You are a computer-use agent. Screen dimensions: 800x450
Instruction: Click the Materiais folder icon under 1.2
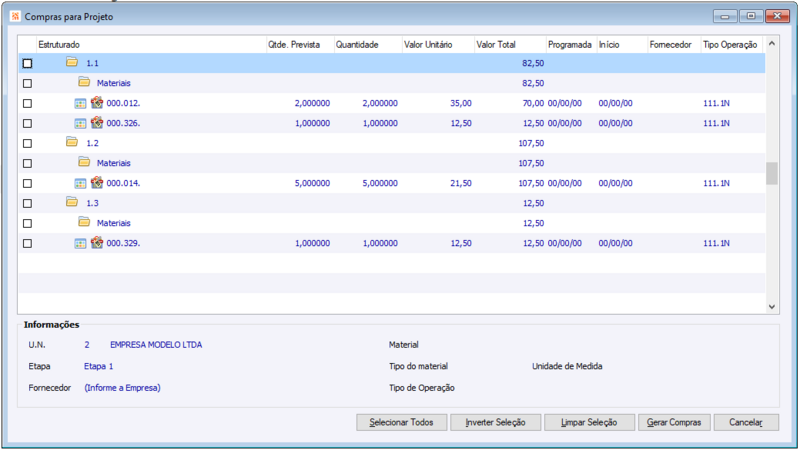pos(84,162)
